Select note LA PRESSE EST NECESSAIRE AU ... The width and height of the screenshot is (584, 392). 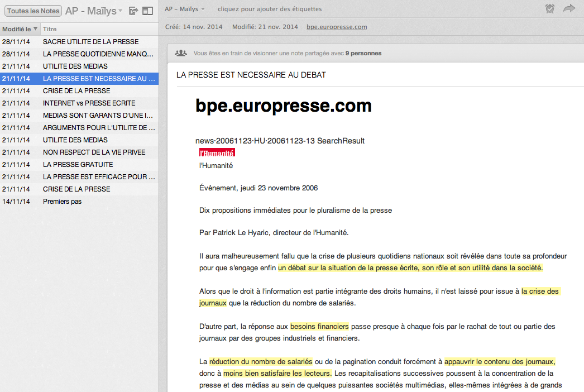pyautogui.click(x=79, y=79)
